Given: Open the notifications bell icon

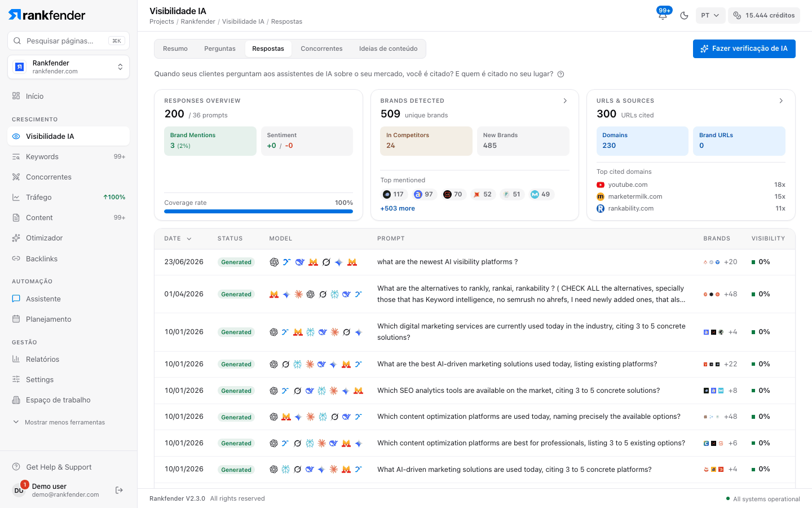Looking at the screenshot, I should (663, 15).
